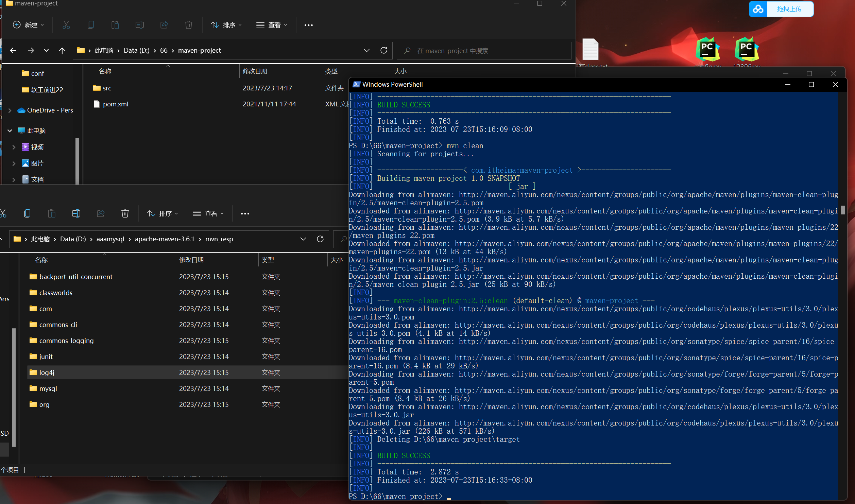
Task: Open the 新建 dropdown menu
Action: (29, 25)
